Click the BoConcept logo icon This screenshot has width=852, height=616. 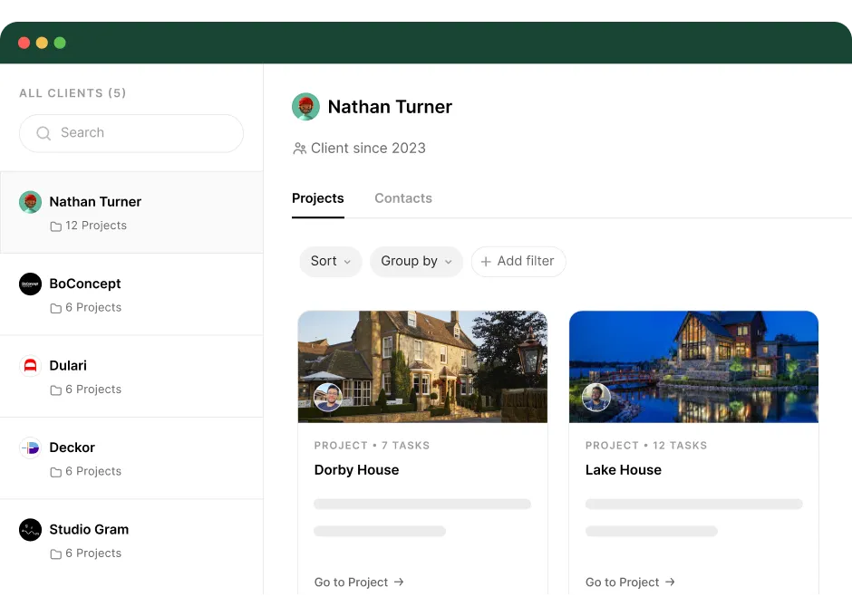[31, 284]
